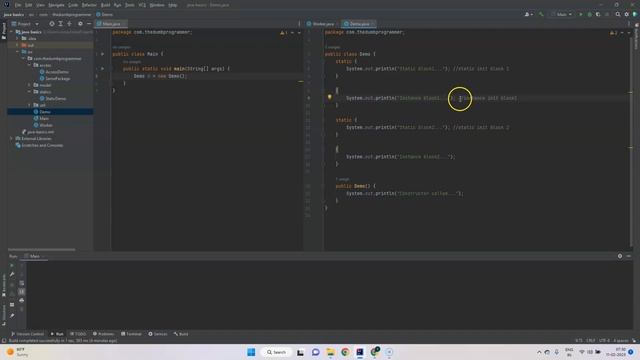Run the Main configuration with green play icon
640x360 pixels.
[x=581, y=14]
